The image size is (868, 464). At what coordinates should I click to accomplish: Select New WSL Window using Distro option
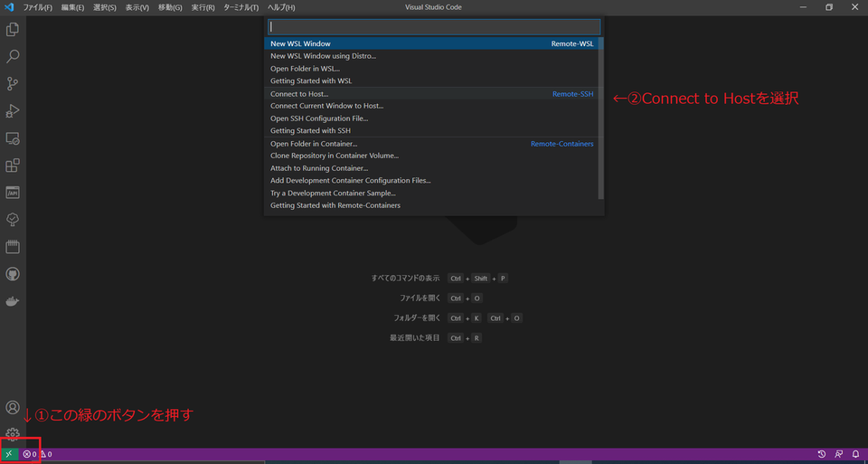tap(432, 56)
